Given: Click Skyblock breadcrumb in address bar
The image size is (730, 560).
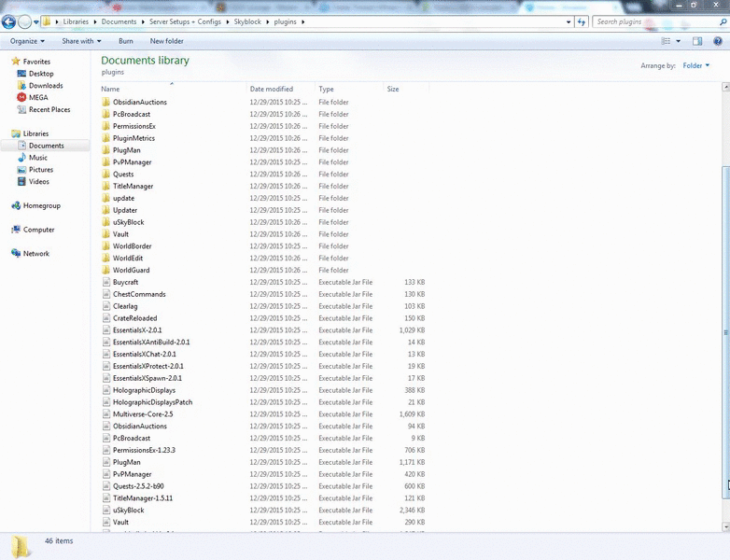Looking at the screenshot, I should tap(247, 21).
